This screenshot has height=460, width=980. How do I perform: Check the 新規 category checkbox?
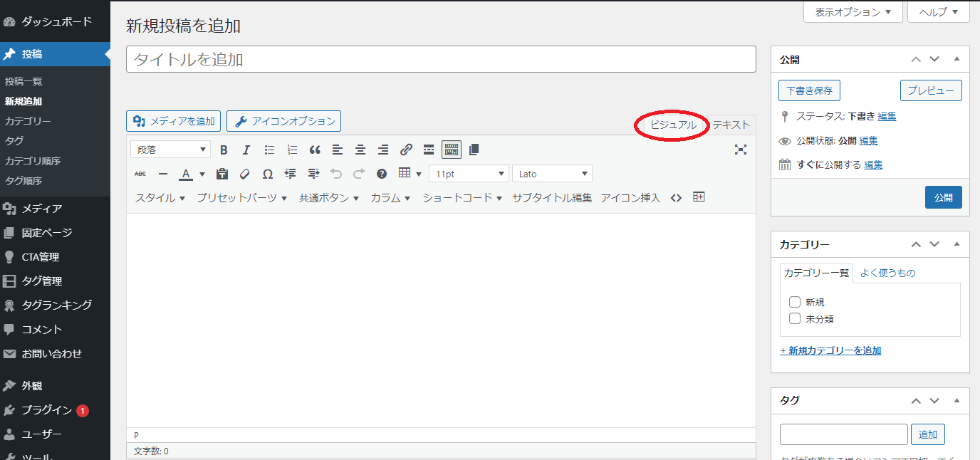[795, 302]
